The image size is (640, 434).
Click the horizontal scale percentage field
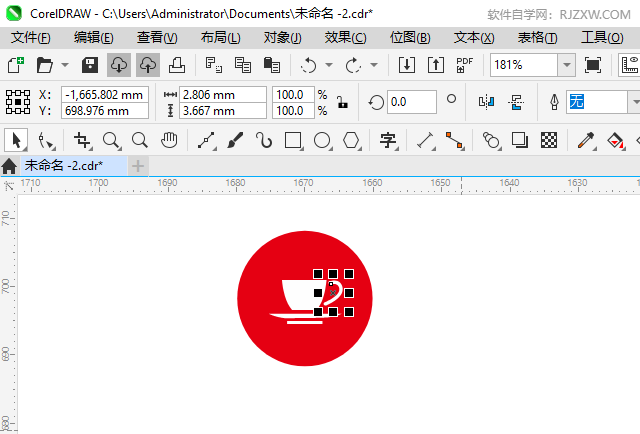(293, 95)
